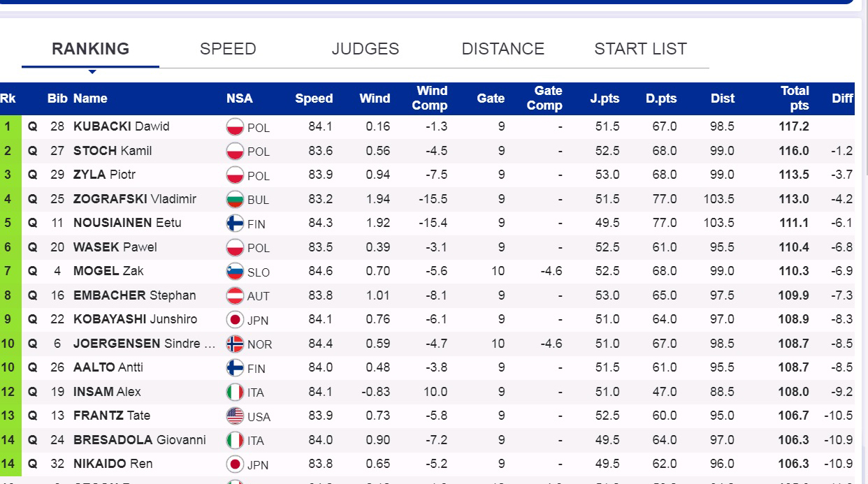Click USA flag icon beside FRANTZ Tate
The width and height of the screenshot is (868, 484).
click(235, 416)
